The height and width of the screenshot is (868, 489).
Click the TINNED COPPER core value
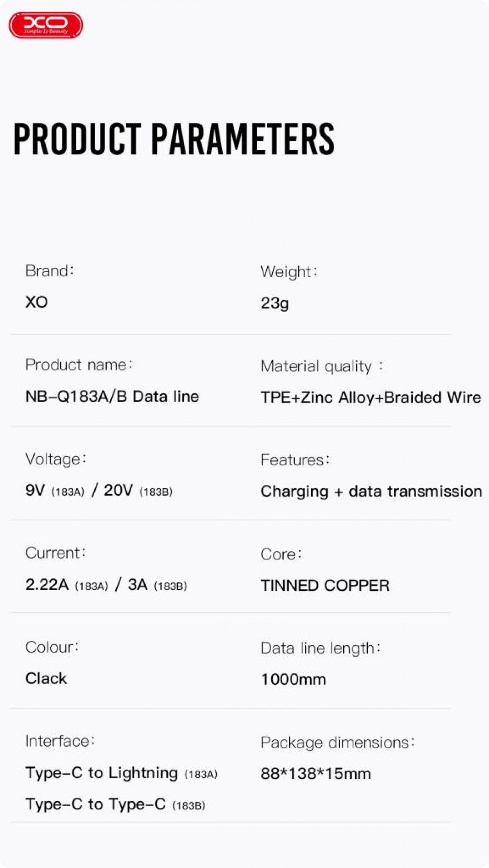(x=325, y=585)
